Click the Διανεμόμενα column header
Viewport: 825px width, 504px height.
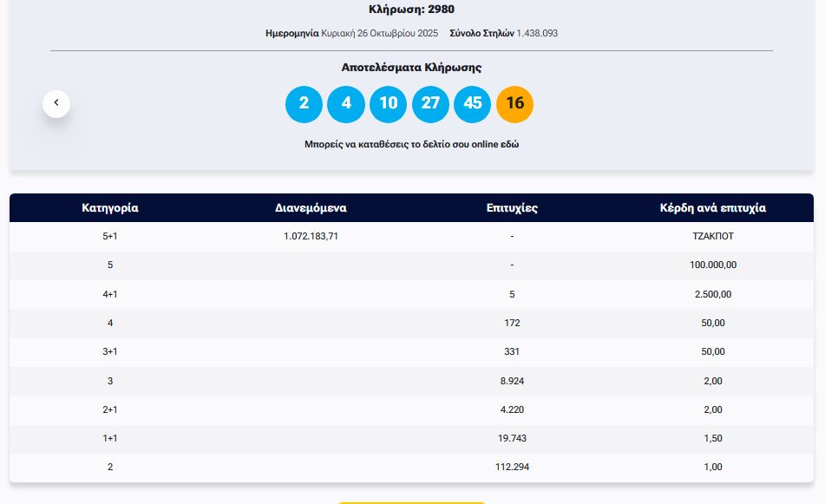(311, 208)
